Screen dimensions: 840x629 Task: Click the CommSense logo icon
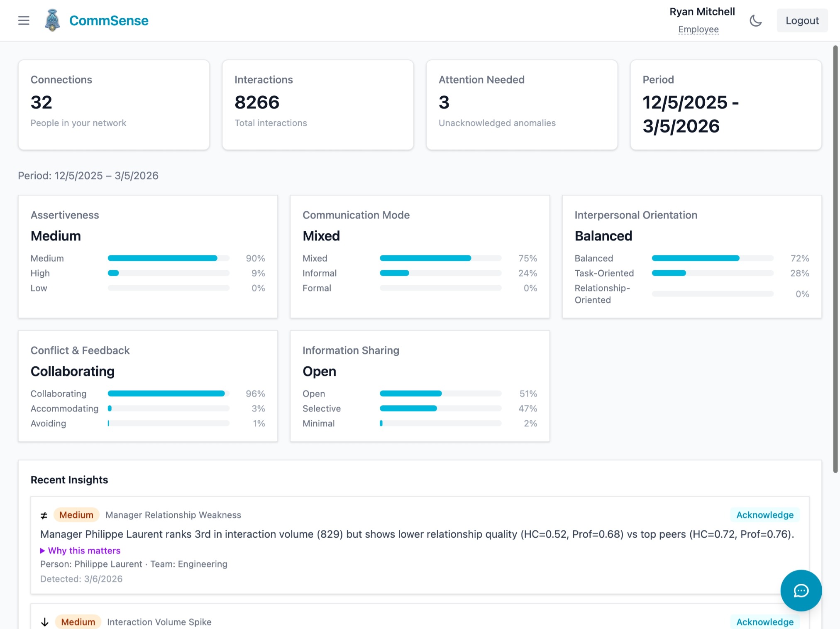click(52, 20)
